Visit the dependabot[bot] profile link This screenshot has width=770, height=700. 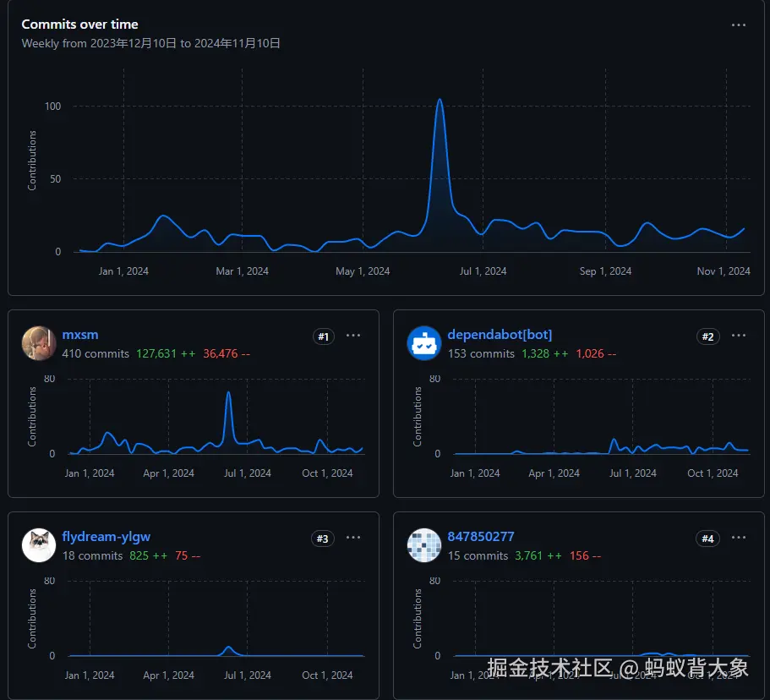pyautogui.click(x=500, y=334)
